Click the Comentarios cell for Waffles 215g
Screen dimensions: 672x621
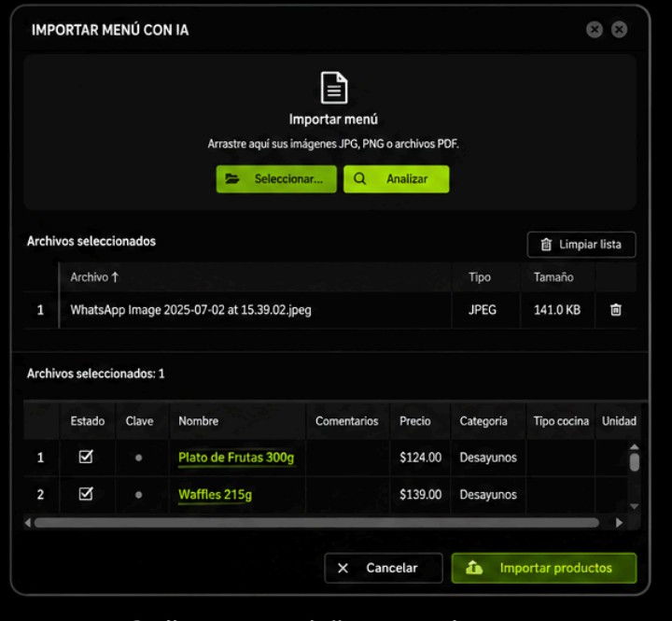pos(347,495)
